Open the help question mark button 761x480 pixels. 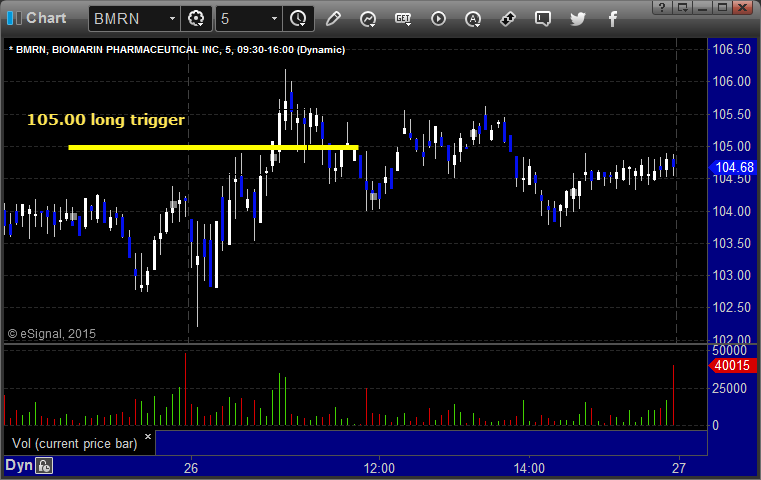tap(662, 7)
